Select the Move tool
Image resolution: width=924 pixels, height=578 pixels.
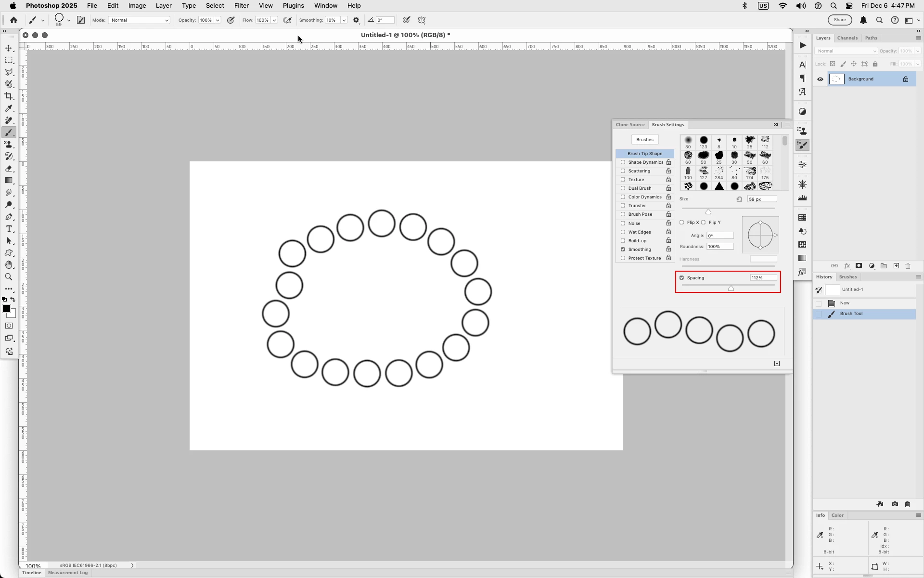[x=9, y=48]
